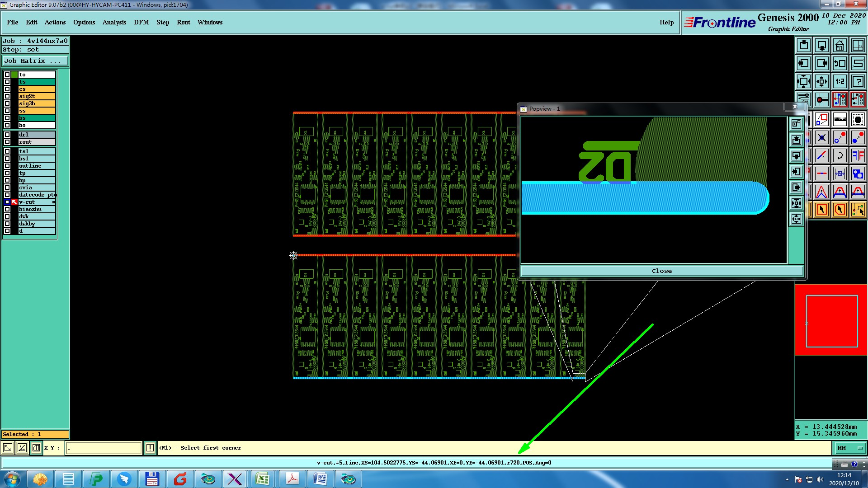868x488 pixels.
Task: Toggle the v-cut layer checkbox
Action: 7,202
